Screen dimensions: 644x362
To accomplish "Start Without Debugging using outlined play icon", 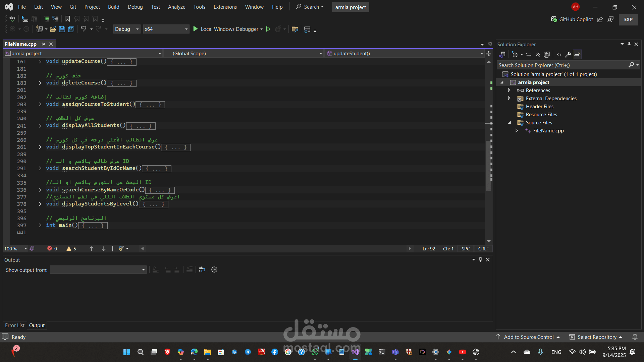I will point(268,29).
